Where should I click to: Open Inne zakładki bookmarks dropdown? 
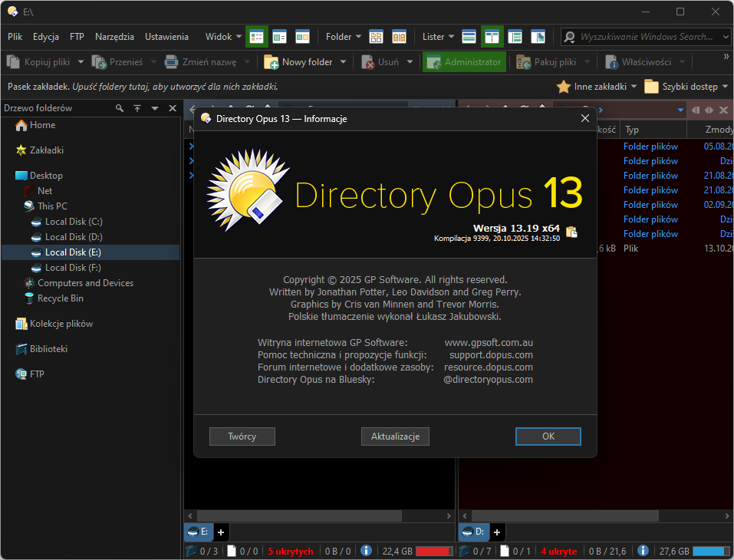(597, 87)
